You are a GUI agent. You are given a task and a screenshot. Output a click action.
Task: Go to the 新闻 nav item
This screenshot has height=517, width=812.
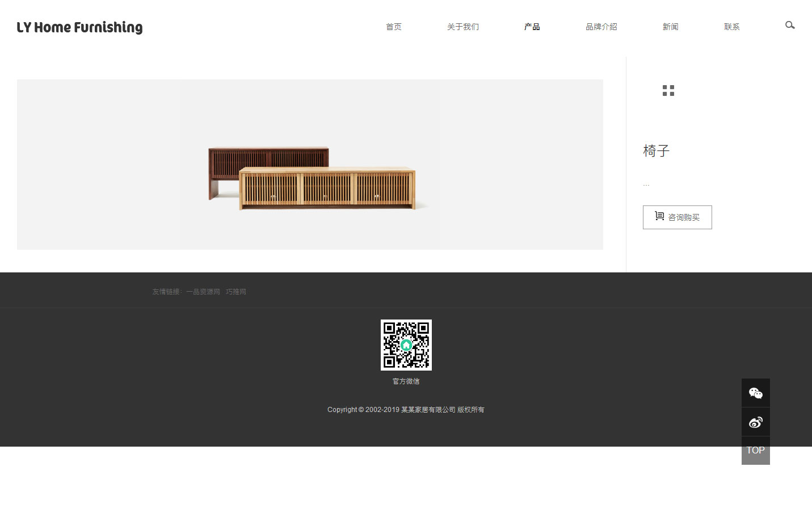670,27
